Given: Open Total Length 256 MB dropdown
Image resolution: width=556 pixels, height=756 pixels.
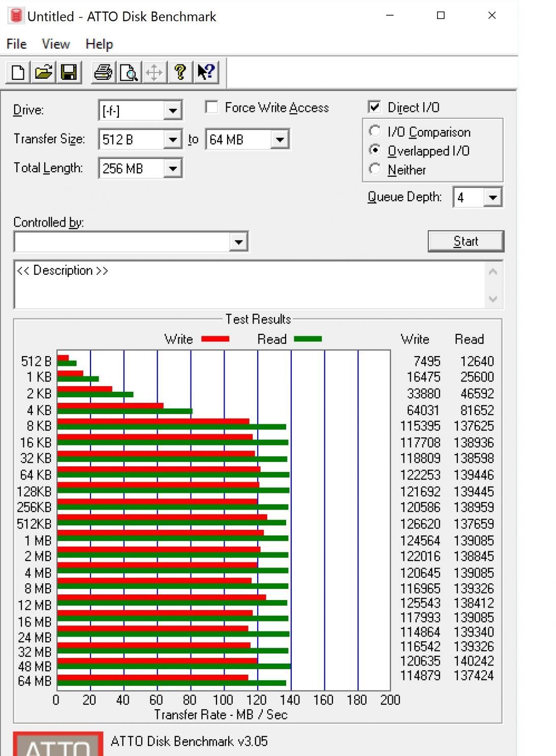Looking at the screenshot, I should (x=173, y=168).
